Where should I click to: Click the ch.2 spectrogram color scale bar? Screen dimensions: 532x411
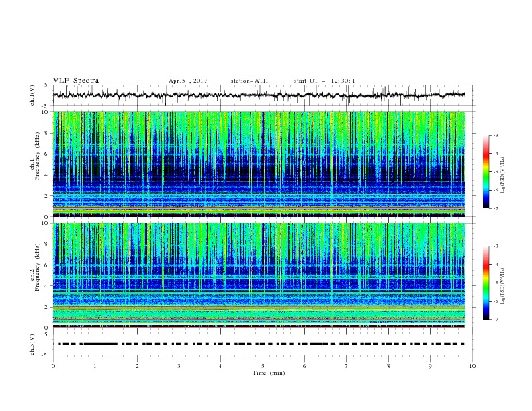[486, 283]
